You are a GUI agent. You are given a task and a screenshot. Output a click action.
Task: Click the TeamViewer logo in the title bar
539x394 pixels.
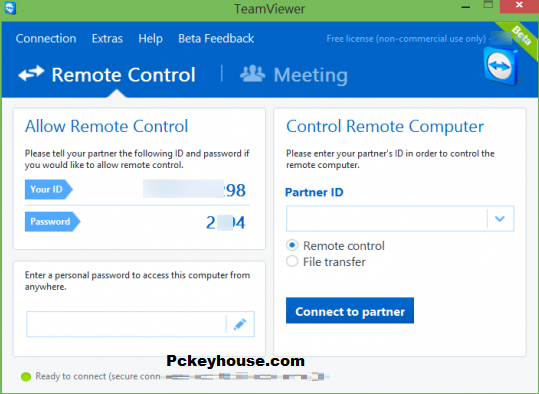[10, 8]
